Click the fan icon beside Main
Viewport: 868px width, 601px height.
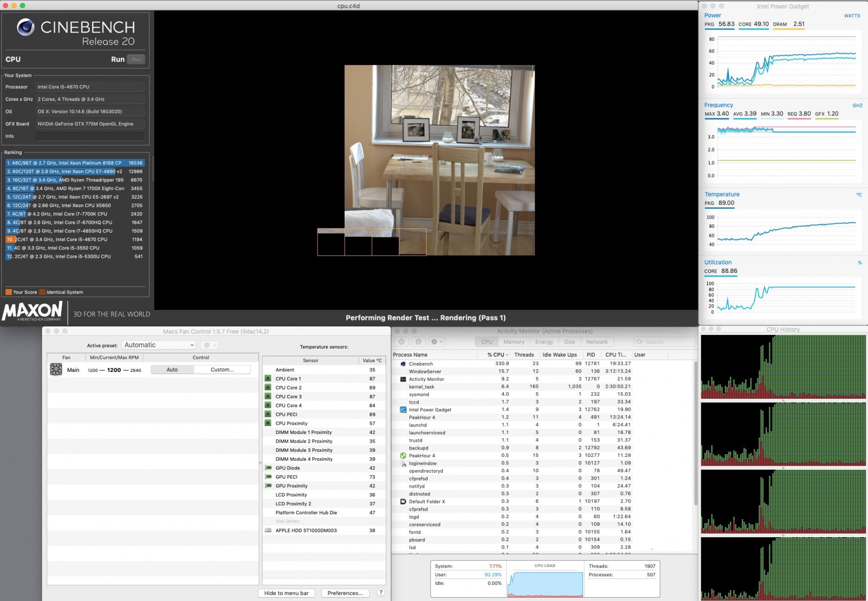tap(56, 369)
